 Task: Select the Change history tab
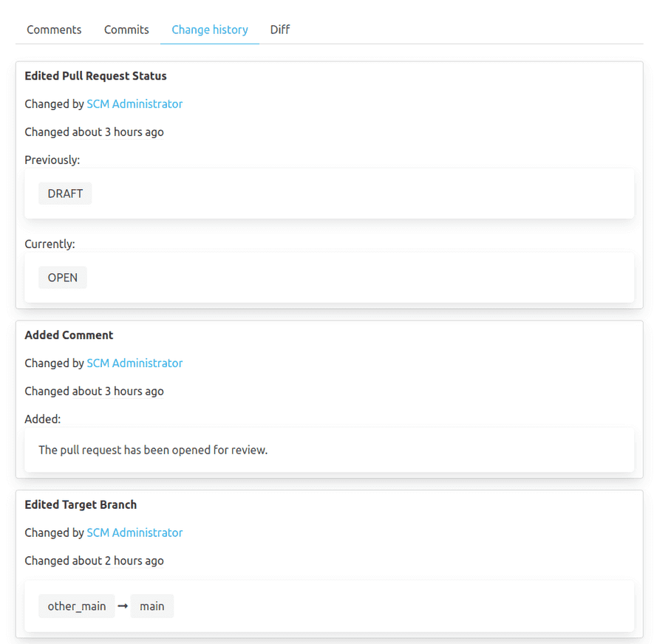click(209, 30)
